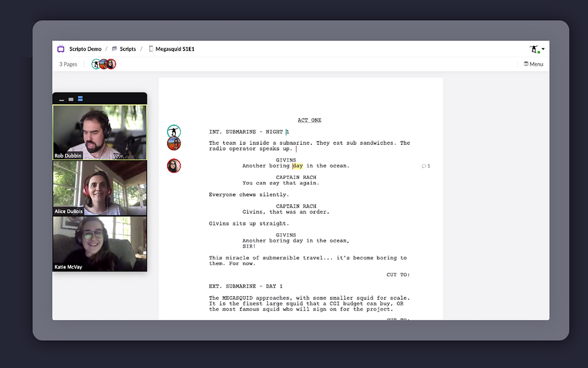The height and width of the screenshot is (368, 588).
Task: Click skateboarder cursor avatar beside scene heading
Action: coord(174,131)
